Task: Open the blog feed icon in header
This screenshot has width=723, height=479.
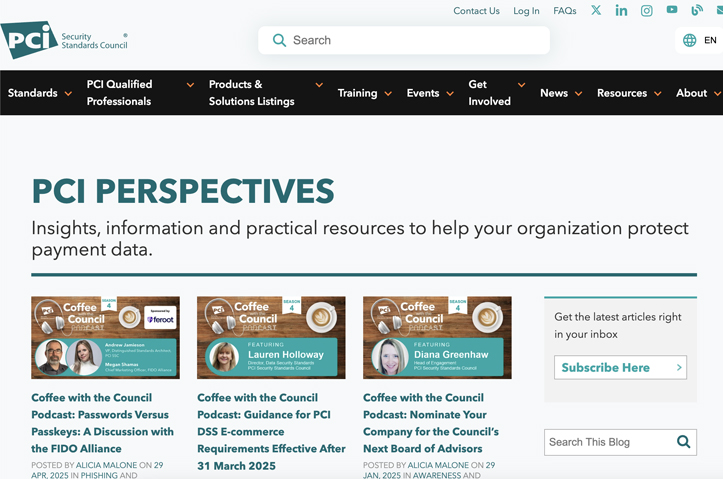Action: pyautogui.click(x=697, y=10)
